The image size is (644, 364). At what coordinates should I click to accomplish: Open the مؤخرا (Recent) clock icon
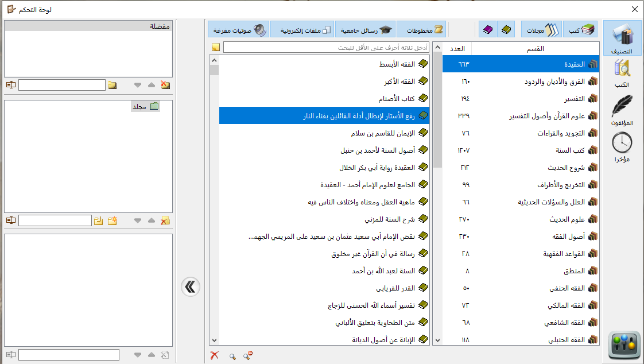click(622, 146)
